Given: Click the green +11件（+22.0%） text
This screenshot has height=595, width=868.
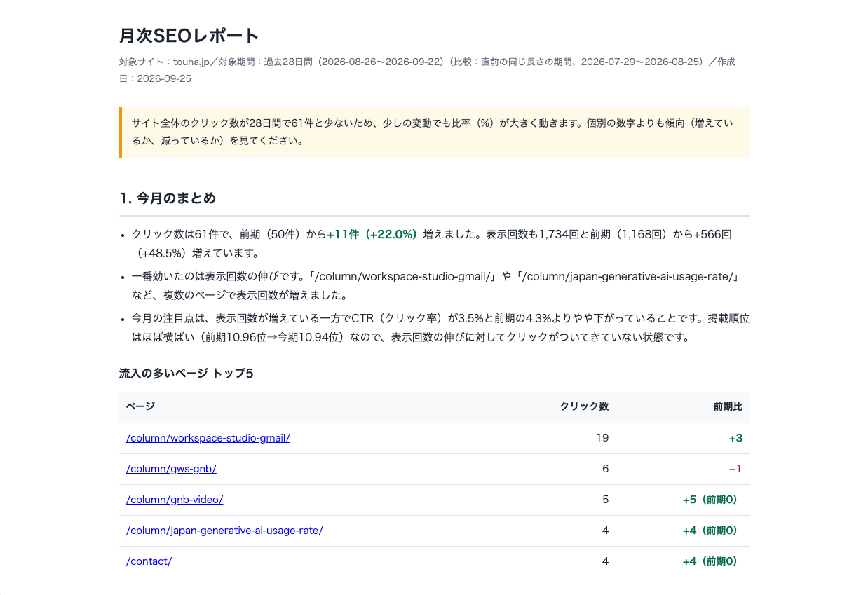Looking at the screenshot, I should [372, 234].
